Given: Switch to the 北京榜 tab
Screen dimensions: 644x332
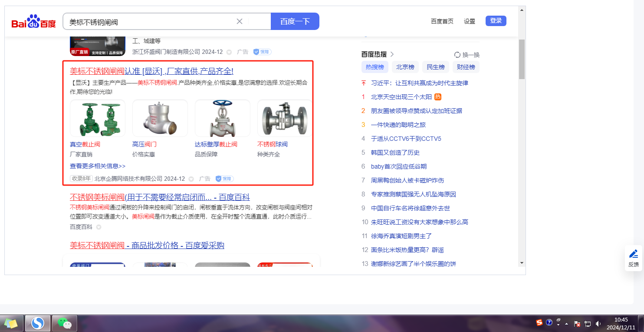Looking at the screenshot, I should pos(405,67).
